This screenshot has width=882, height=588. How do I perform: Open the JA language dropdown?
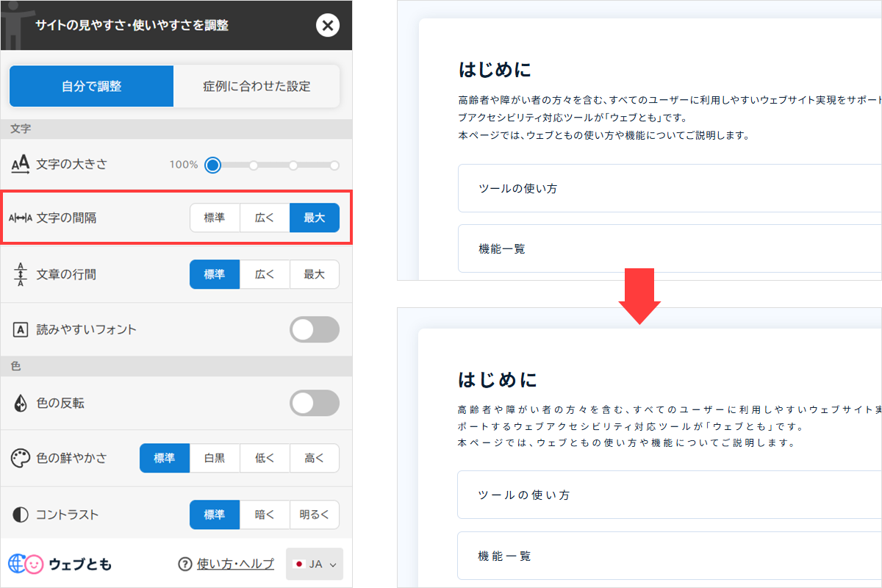click(315, 564)
